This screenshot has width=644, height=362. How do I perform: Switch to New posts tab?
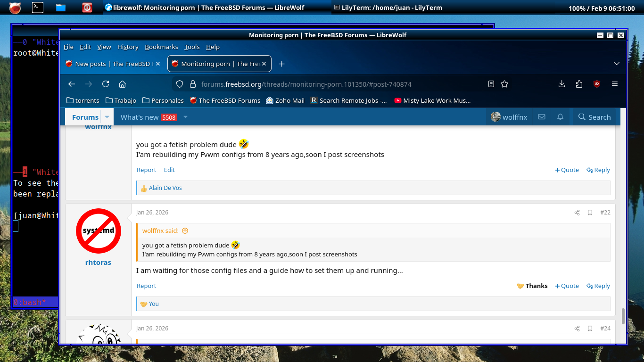(x=112, y=64)
